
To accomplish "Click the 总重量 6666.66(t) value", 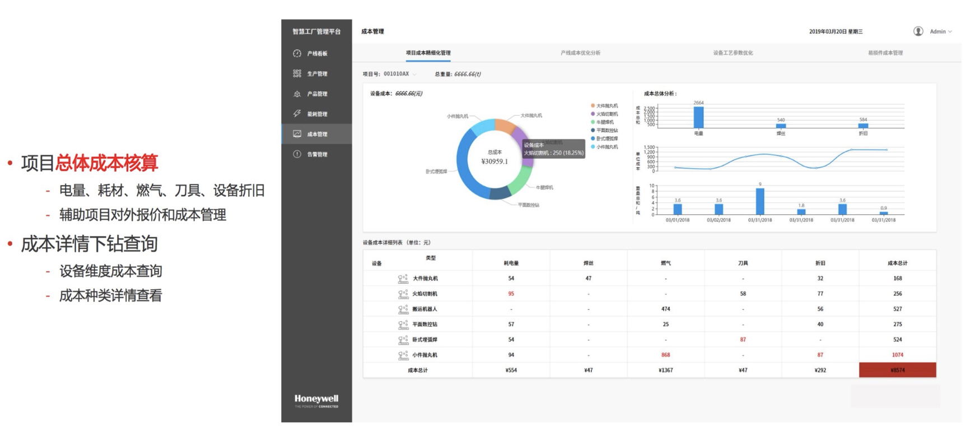I will pyautogui.click(x=468, y=74).
